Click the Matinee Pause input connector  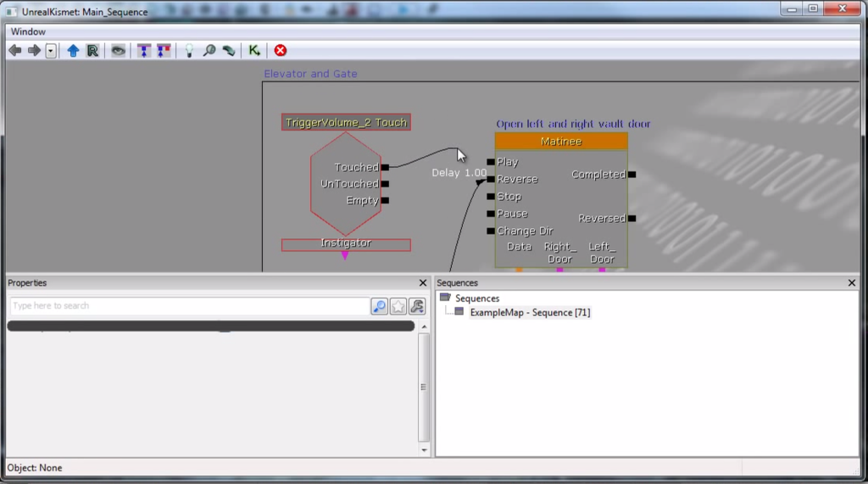pos(491,214)
